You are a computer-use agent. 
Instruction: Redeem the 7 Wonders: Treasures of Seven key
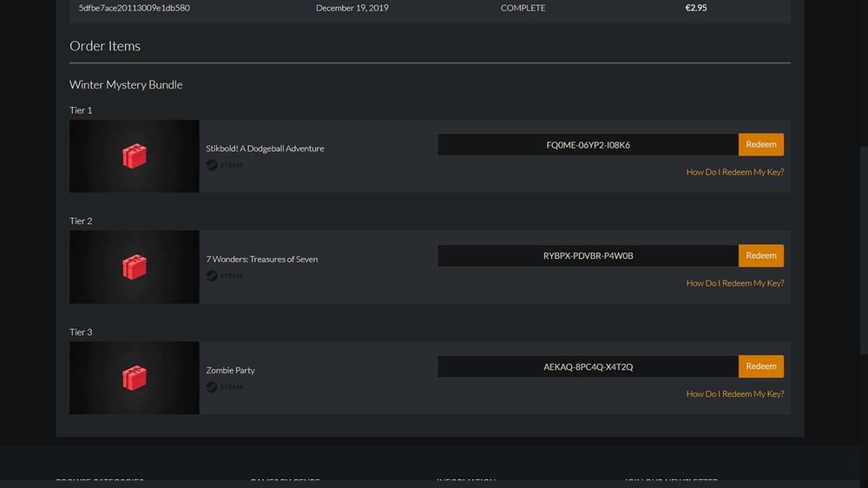pyautogui.click(x=760, y=255)
